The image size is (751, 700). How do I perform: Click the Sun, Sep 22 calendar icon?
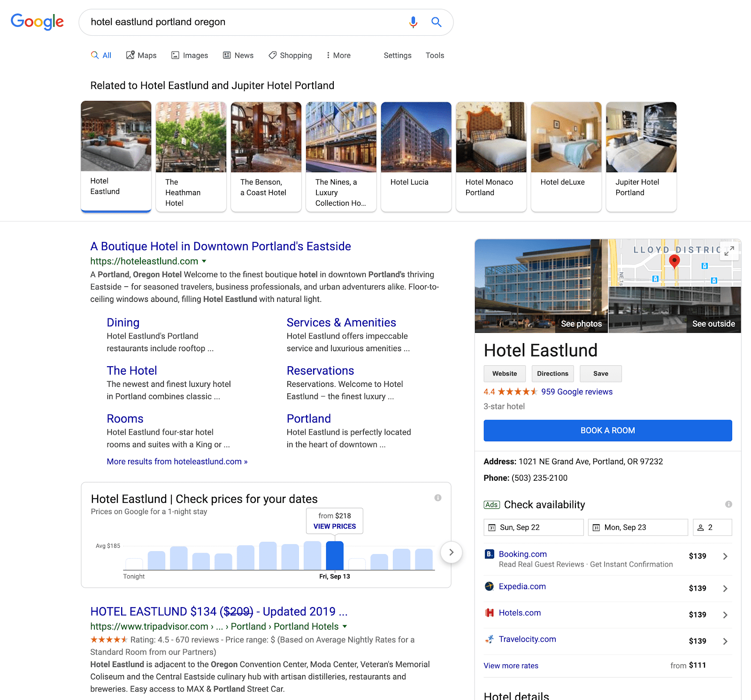coord(492,528)
